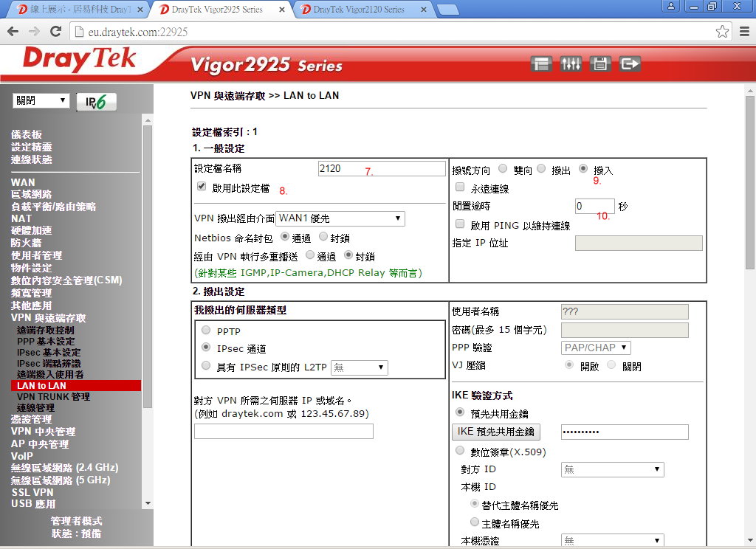Toggle the 啟用此設定檔 checkbox
Image resolution: width=756 pixels, height=549 pixels.
202,187
